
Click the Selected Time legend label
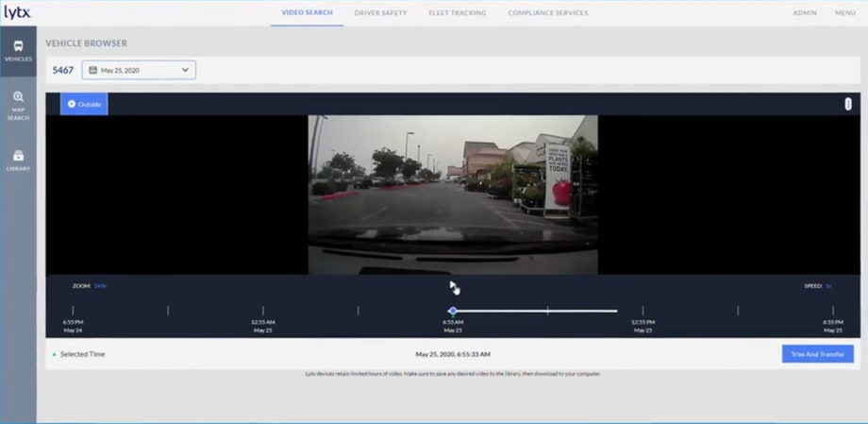pos(82,354)
